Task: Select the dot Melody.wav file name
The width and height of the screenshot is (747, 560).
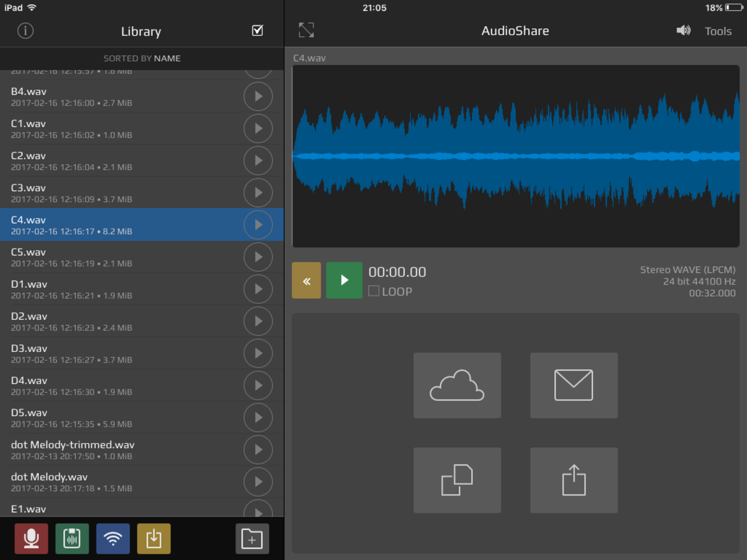Action: [x=50, y=477]
